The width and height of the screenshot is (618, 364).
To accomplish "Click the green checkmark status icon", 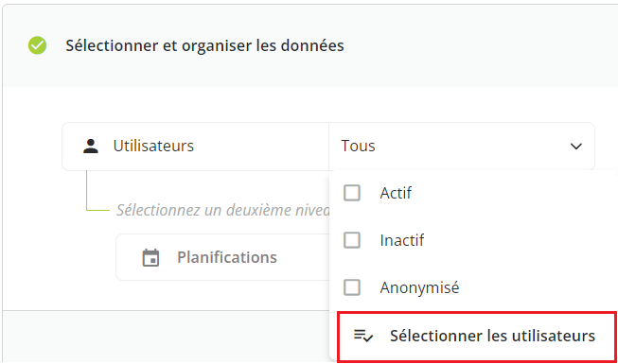I will tap(38, 45).
